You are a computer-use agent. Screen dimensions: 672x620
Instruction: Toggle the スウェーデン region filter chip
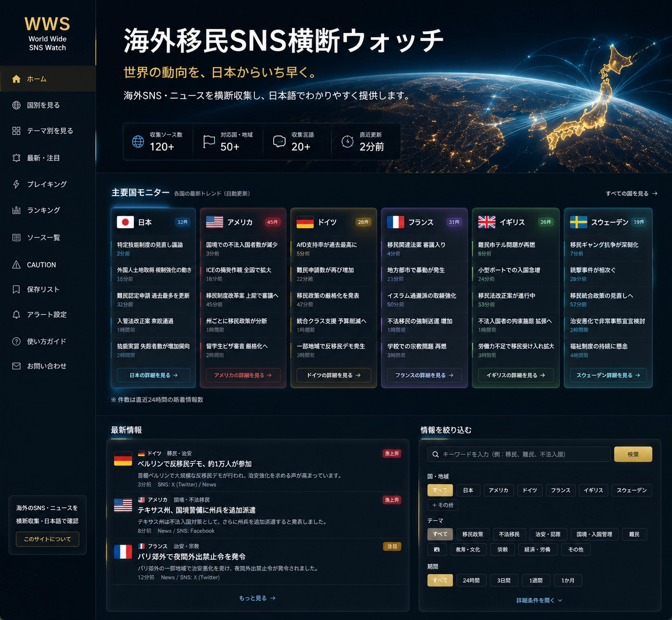(631, 490)
